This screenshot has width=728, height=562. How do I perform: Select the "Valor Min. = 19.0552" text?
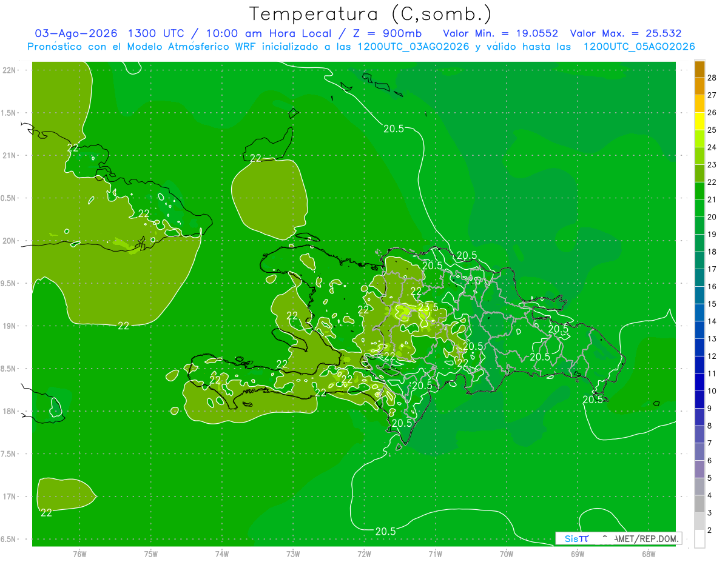[501, 33]
